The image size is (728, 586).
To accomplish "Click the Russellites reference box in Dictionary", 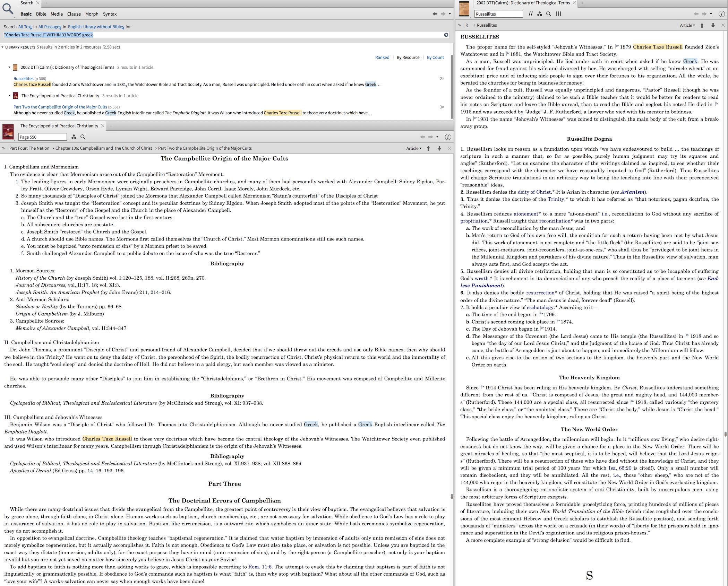I will tap(498, 14).
